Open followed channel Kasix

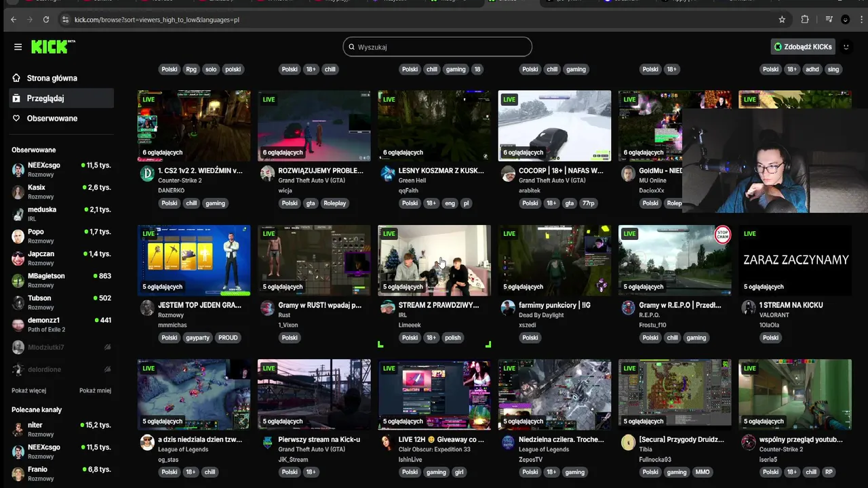61,192
